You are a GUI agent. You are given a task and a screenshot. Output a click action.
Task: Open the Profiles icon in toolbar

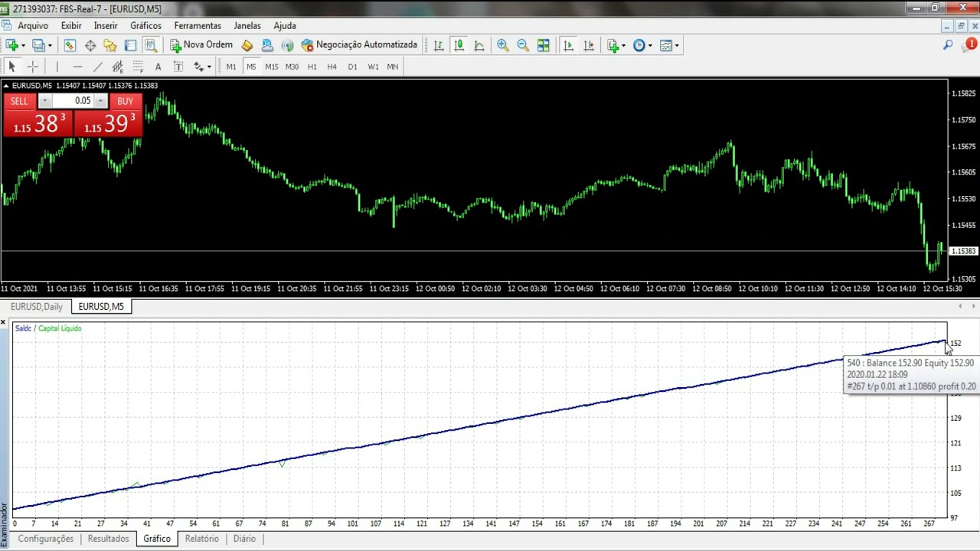coord(38,45)
